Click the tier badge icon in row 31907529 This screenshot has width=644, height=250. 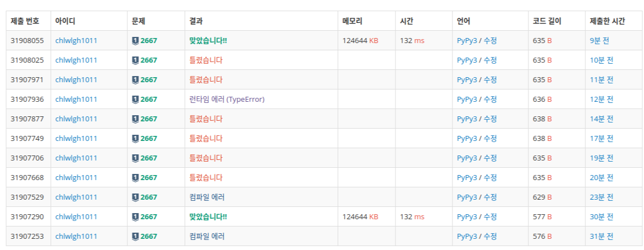point(135,197)
